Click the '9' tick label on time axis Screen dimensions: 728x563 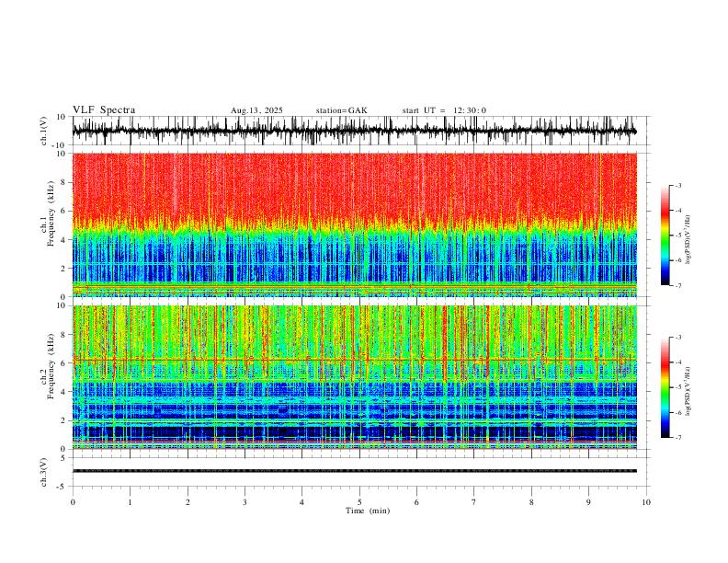pyautogui.click(x=588, y=502)
